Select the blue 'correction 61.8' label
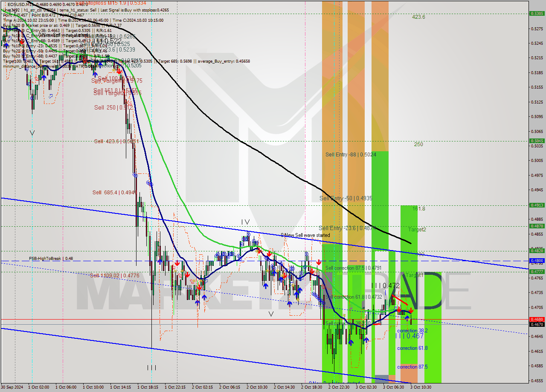 [412, 348]
